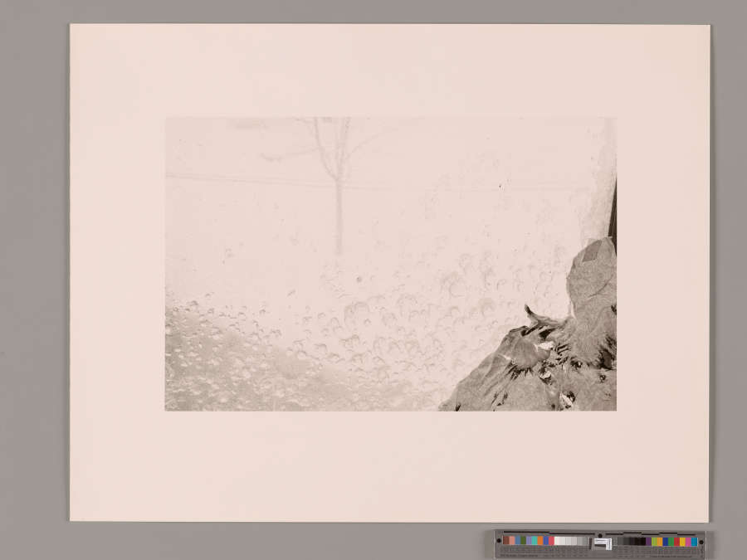Click the brown swatch on the color card
This screenshot has height=560, width=747.
[506, 541]
